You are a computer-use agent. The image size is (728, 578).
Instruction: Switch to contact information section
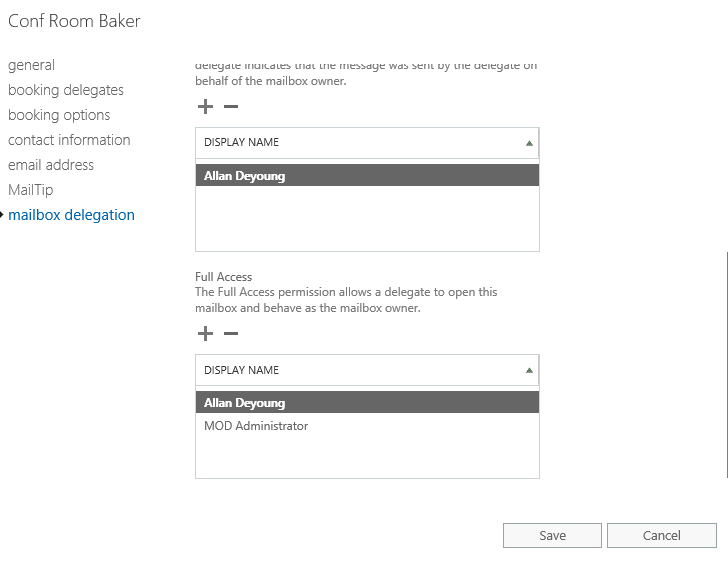click(69, 140)
